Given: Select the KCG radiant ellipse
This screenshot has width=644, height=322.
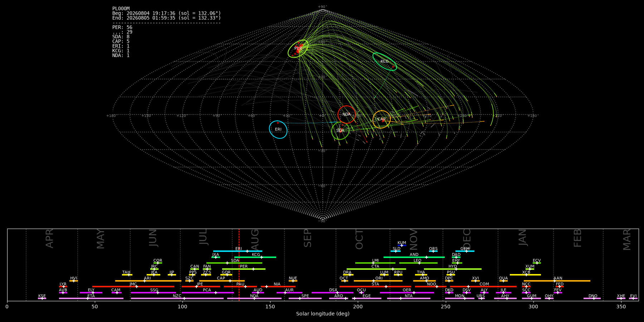Looking at the screenshot, I should 385,62.
